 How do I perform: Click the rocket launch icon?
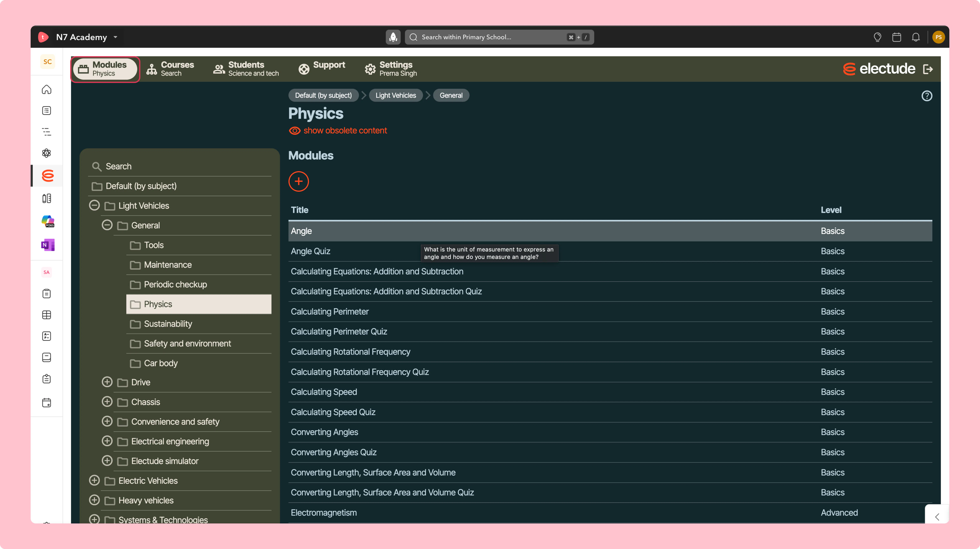393,37
